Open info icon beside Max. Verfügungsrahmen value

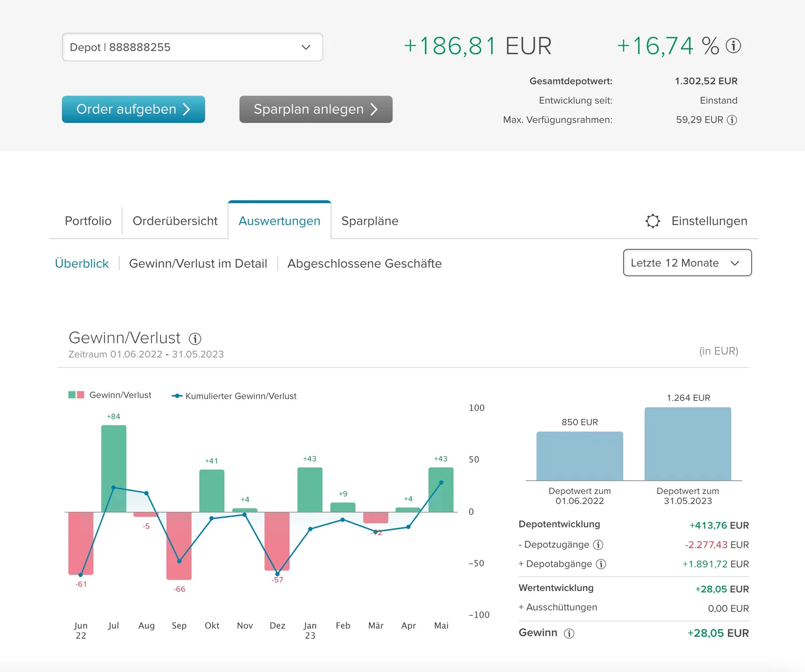pyautogui.click(x=733, y=120)
